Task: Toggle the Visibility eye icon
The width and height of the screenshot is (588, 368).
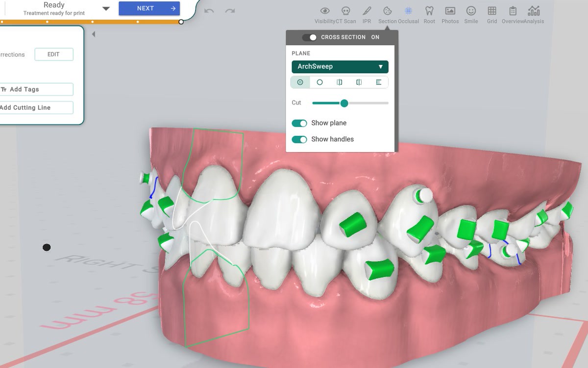Action: point(324,11)
